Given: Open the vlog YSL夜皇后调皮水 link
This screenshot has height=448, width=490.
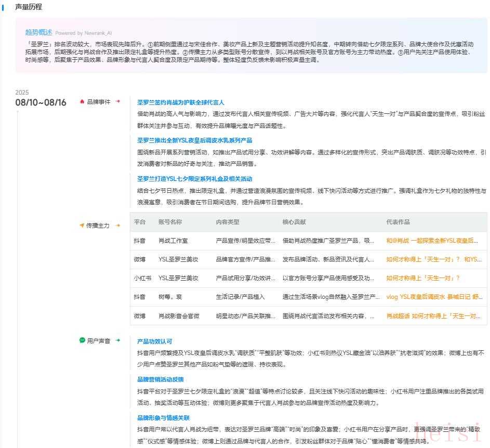Looking at the screenshot, I should (x=434, y=297).
